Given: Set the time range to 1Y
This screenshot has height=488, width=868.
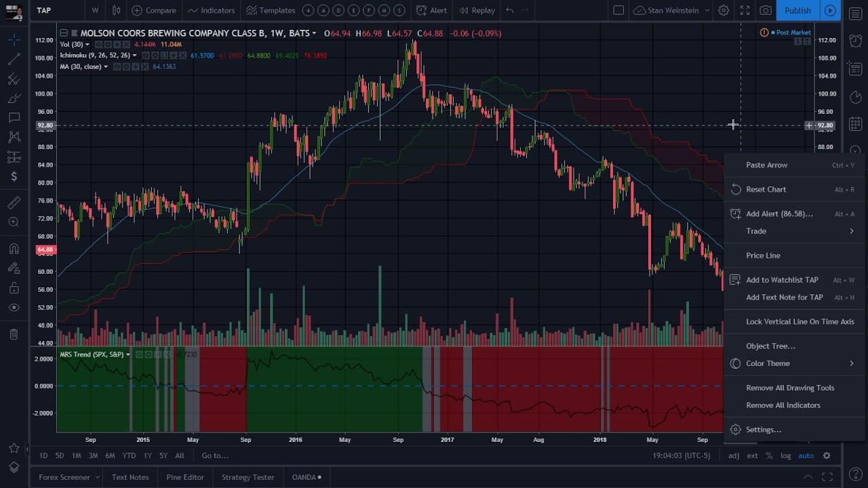Looking at the screenshot, I should pyautogui.click(x=147, y=455).
